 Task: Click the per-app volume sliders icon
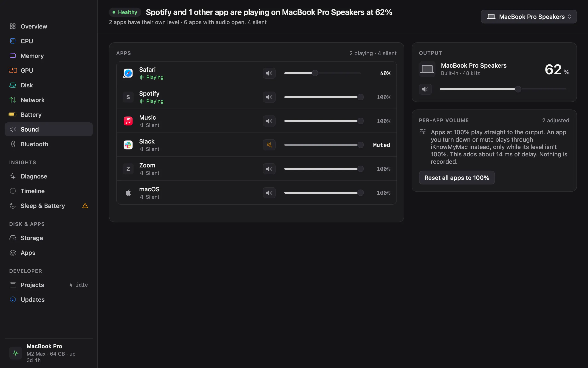point(423,131)
